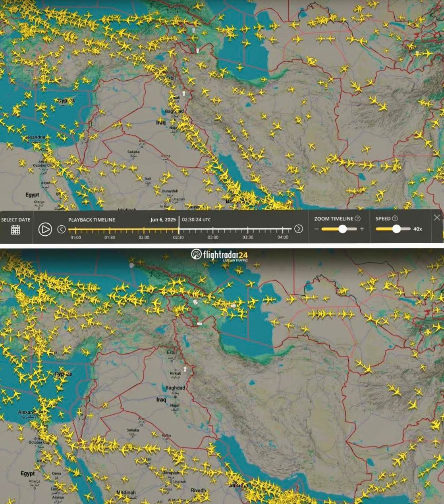Decrease timeline zoom with minus button

(x=317, y=229)
